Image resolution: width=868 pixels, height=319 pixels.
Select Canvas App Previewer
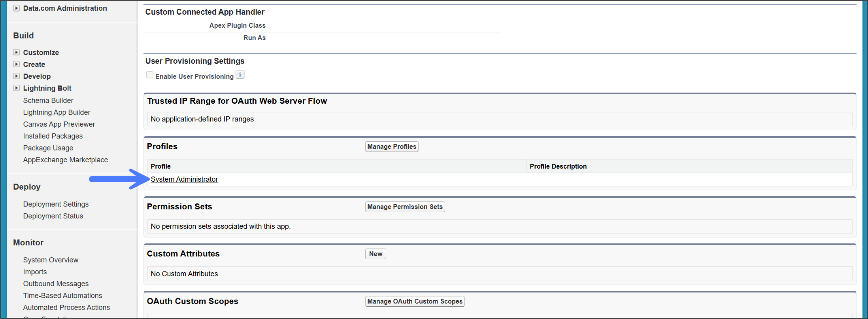pyautogui.click(x=59, y=124)
